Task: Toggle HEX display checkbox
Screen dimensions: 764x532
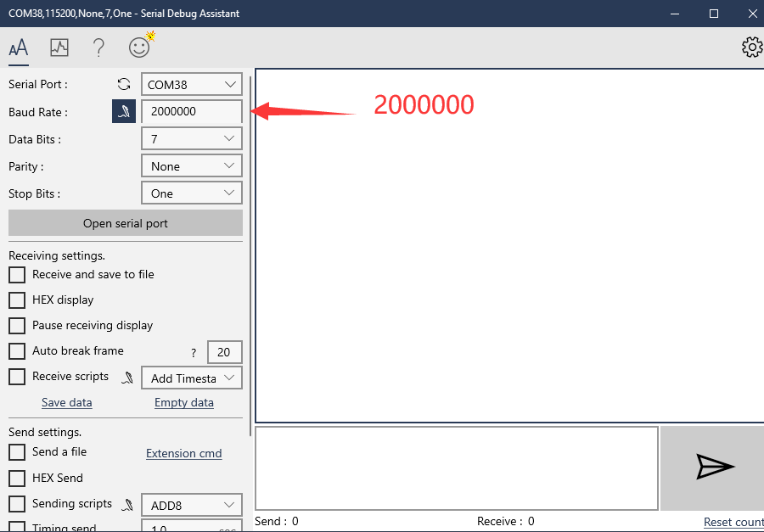Action: (x=17, y=300)
